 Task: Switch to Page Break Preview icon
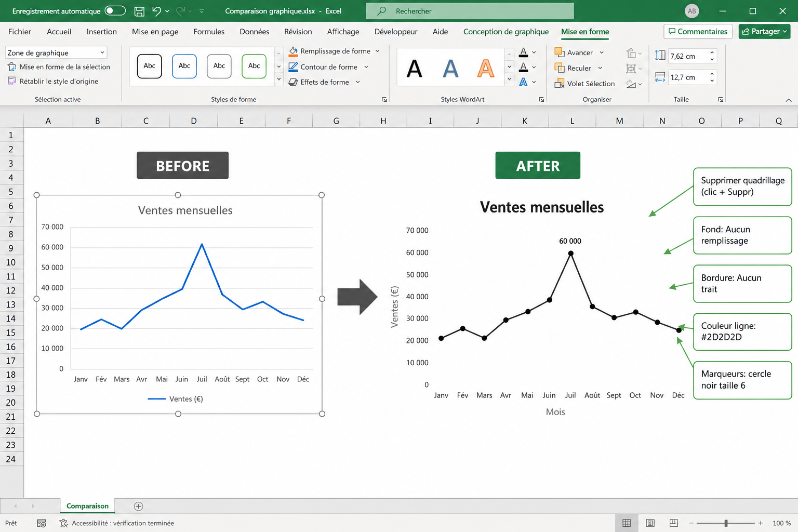coord(674,523)
